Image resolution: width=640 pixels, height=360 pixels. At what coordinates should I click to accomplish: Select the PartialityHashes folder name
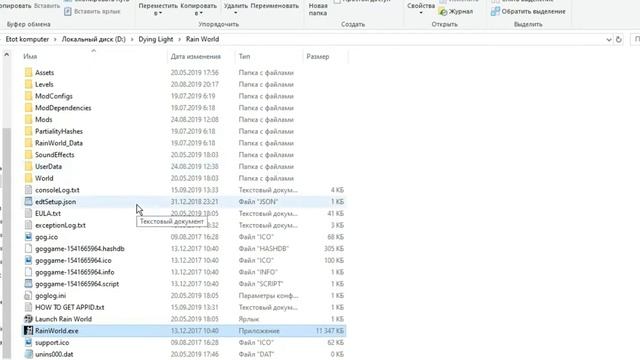(59, 131)
